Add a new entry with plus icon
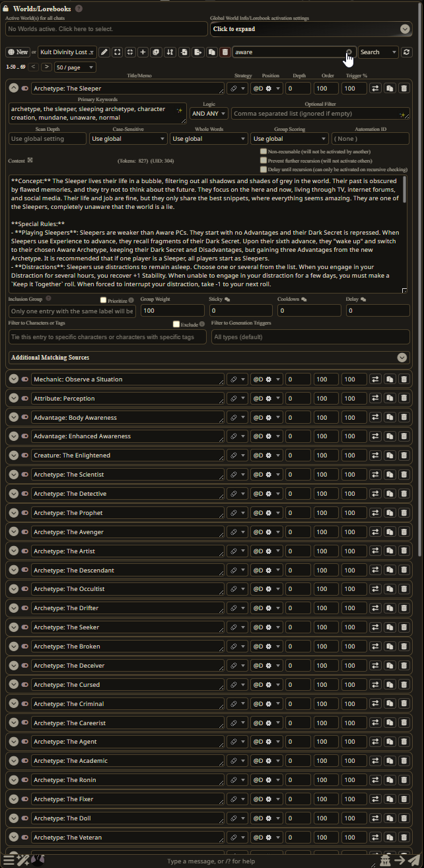 click(143, 52)
